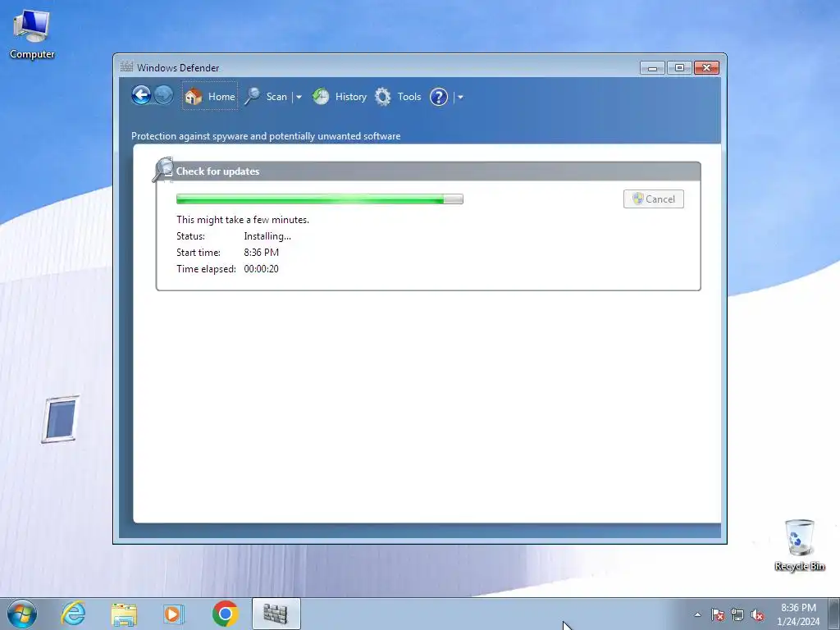Click the Show desktop strip
Image resolution: width=840 pixels, height=630 pixels.
[834, 614]
